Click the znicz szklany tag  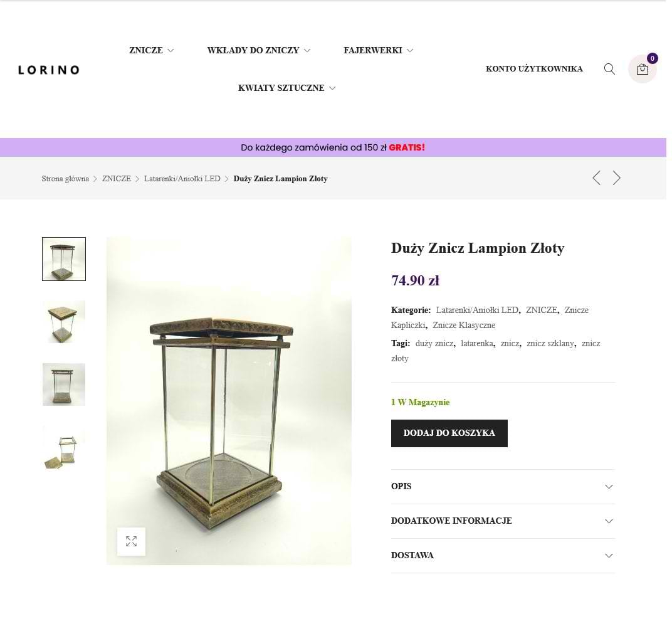click(x=550, y=344)
